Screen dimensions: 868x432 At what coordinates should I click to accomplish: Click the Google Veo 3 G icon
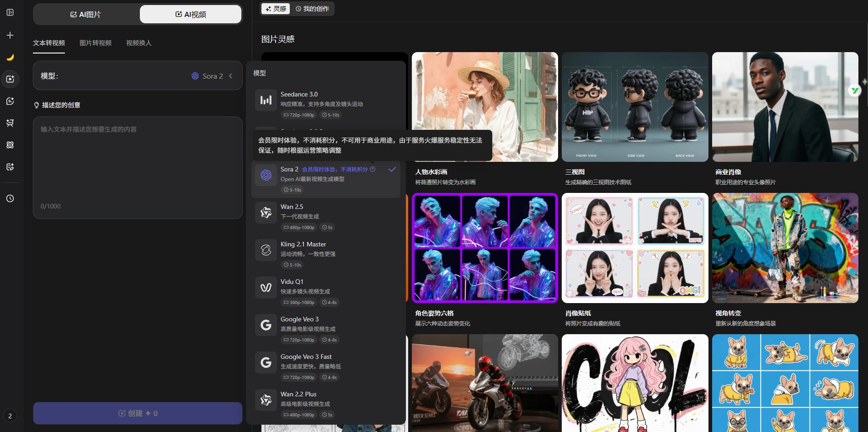click(x=266, y=325)
